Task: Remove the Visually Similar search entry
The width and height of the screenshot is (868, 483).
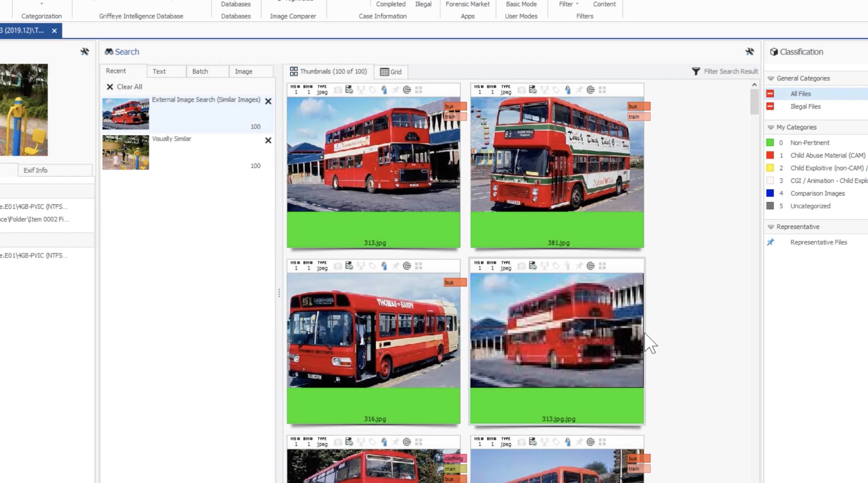Action: tap(268, 140)
